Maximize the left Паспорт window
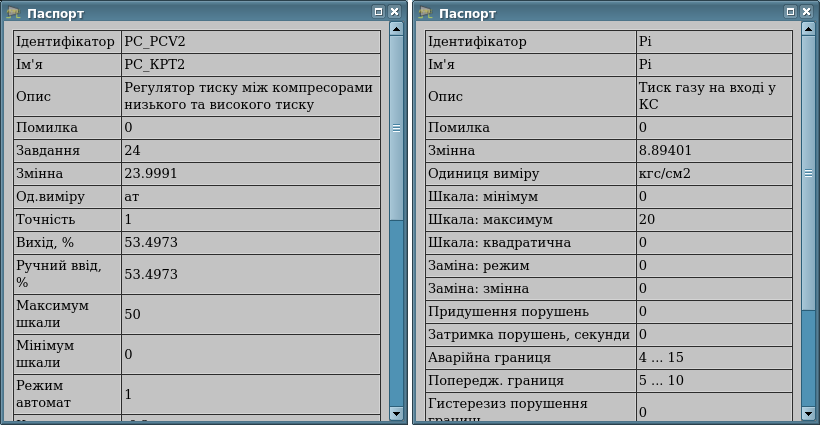 coord(379,12)
